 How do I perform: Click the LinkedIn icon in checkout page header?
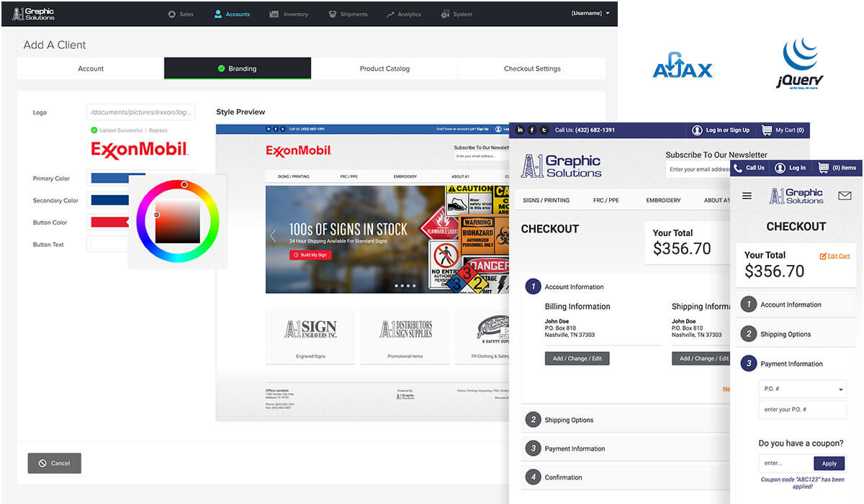point(521,130)
